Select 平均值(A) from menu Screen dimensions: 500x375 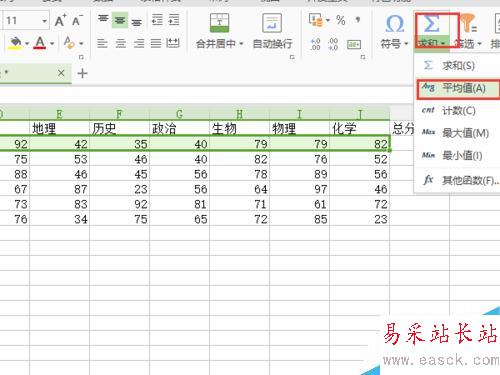click(x=458, y=89)
